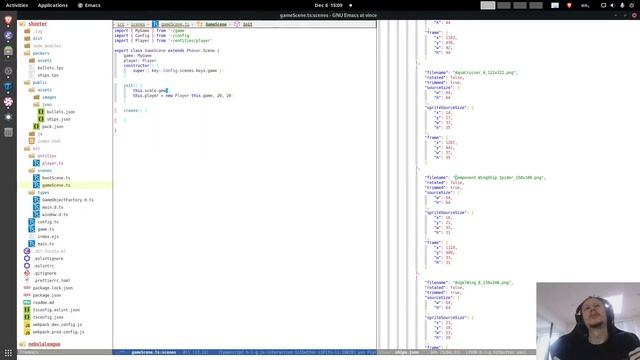
Task: Click gameScene.ts buffer name in mode line
Action: [x=153, y=352]
